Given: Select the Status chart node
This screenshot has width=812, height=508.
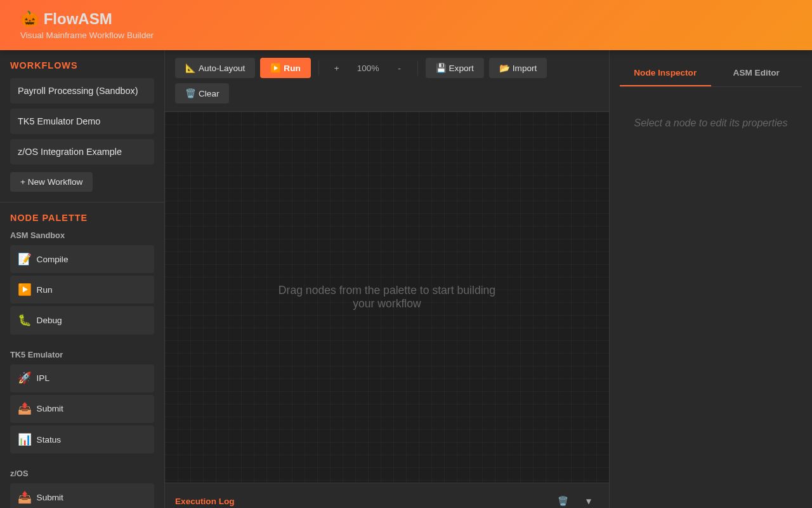Looking at the screenshot, I should coord(82,439).
